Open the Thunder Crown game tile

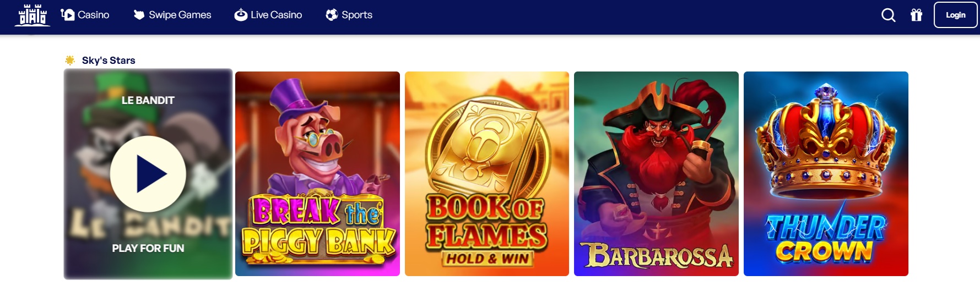pos(826,174)
